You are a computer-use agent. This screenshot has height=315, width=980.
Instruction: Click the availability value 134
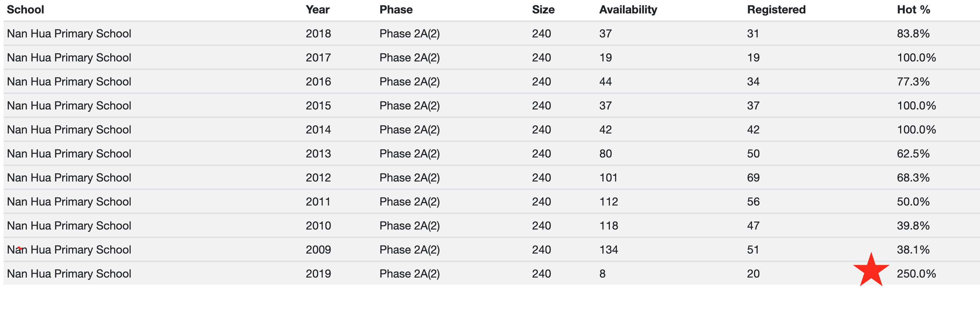click(x=608, y=250)
